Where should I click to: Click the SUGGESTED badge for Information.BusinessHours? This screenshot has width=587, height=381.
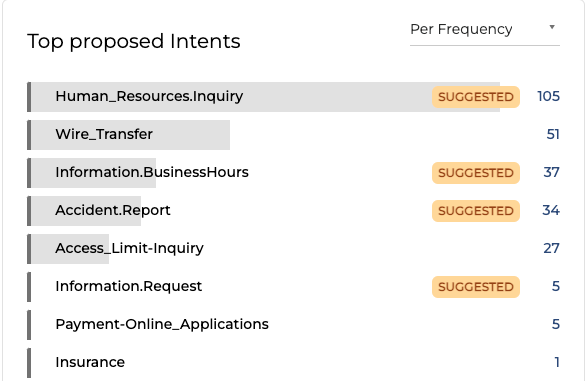point(476,173)
